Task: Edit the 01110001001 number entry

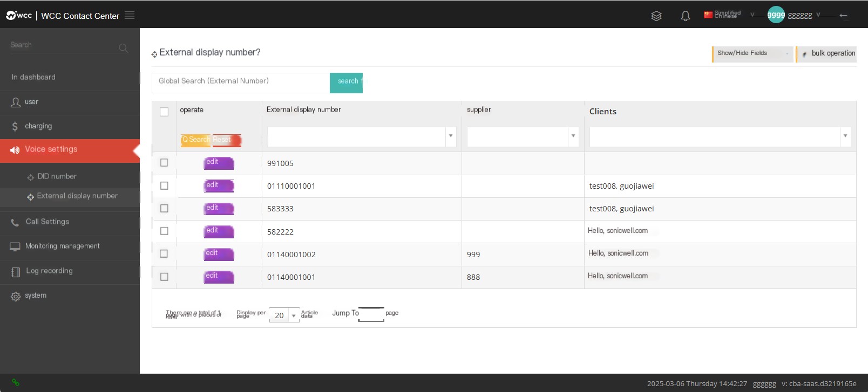Action: (x=219, y=185)
